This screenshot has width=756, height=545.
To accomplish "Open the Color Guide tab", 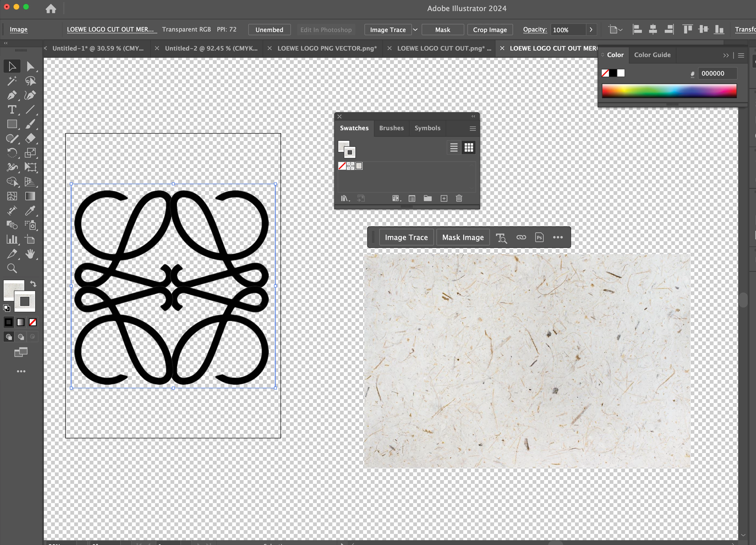I will (x=652, y=55).
